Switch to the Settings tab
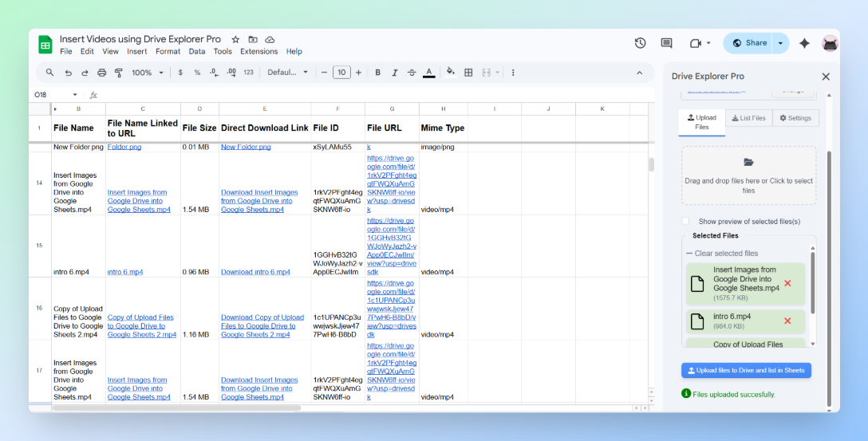Viewport: 868px width, 441px height. click(795, 118)
